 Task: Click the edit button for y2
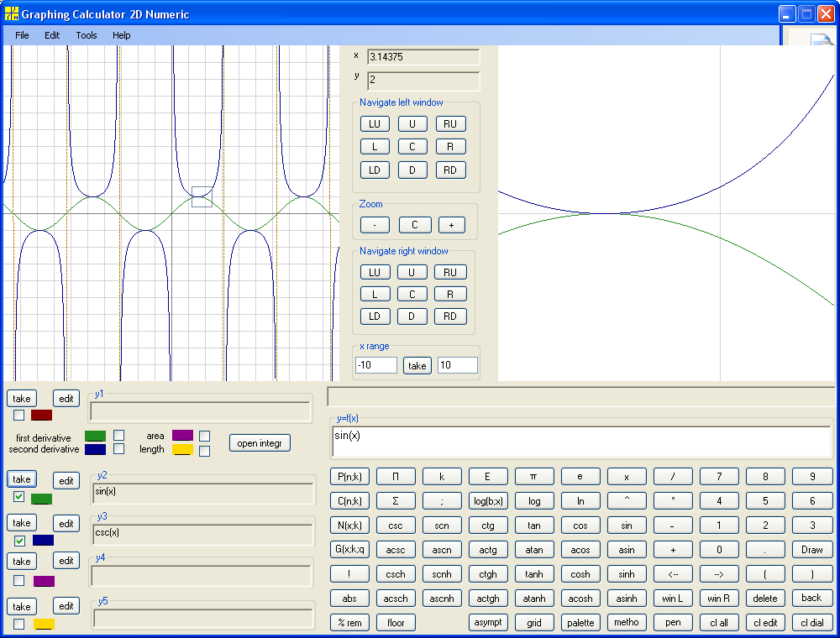coord(66,481)
